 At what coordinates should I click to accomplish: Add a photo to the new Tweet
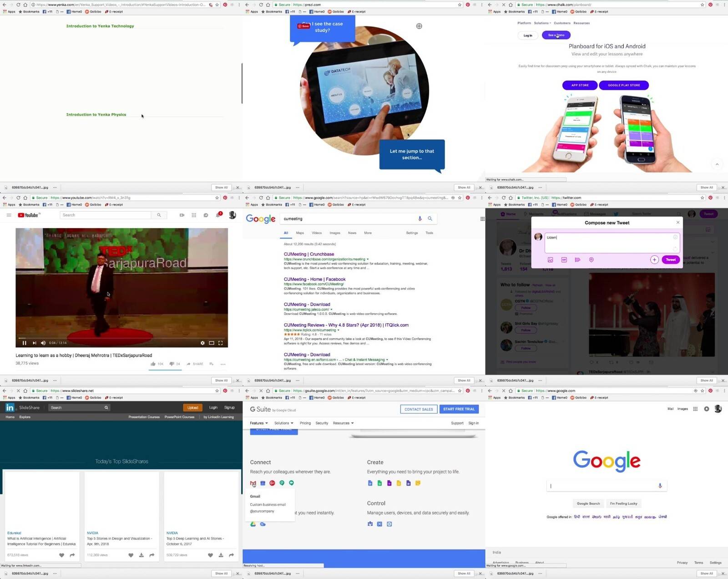551,260
